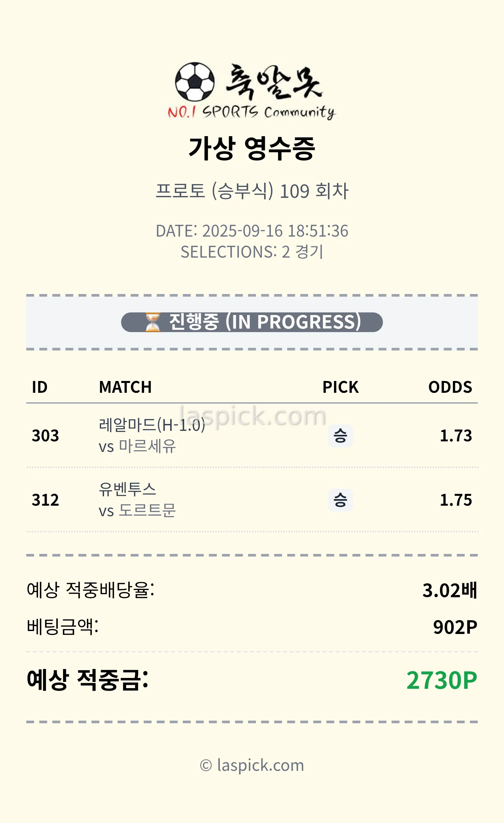This screenshot has height=823, width=504.
Task: Click the 축알못 calligraphy site logo text
Action: [x=274, y=82]
